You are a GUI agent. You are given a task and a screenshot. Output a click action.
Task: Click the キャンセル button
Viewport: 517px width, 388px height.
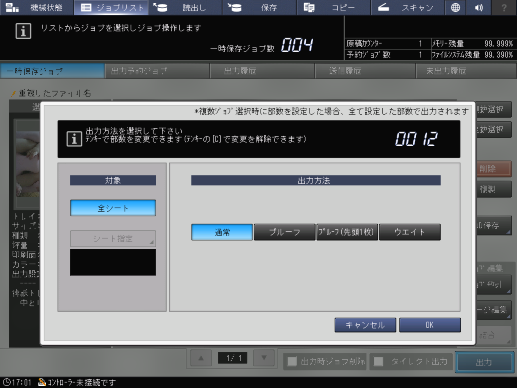(365, 325)
